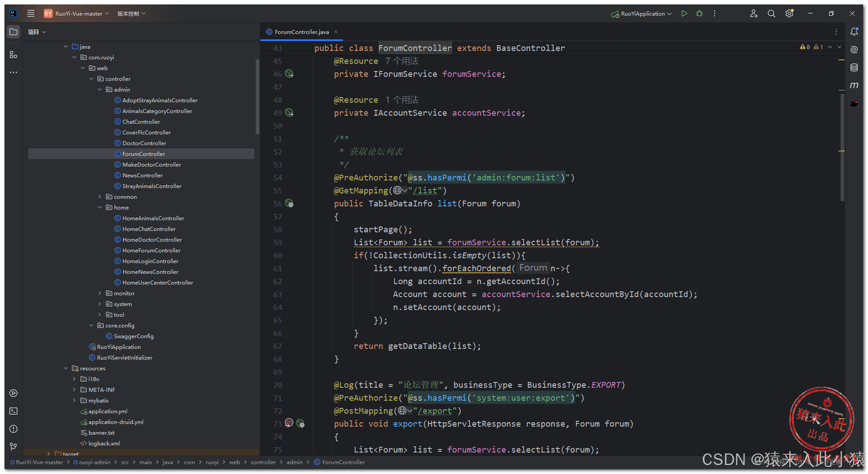Collapse the home package node

(100, 207)
